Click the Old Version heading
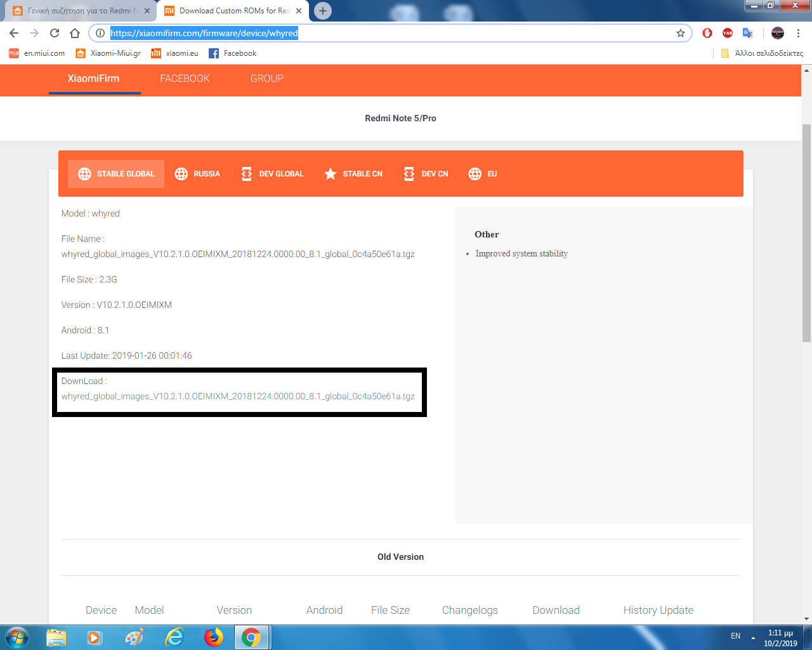The height and width of the screenshot is (650, 812). click(400, 557)
